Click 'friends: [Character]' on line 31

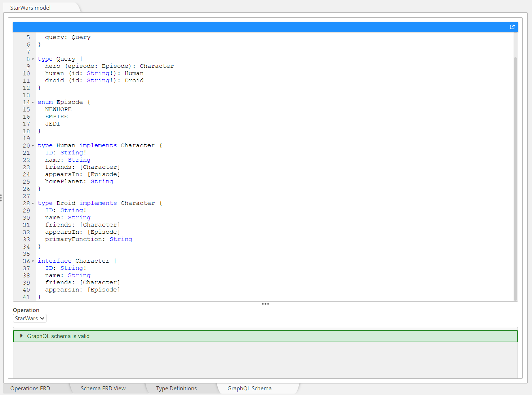[83, 225]
